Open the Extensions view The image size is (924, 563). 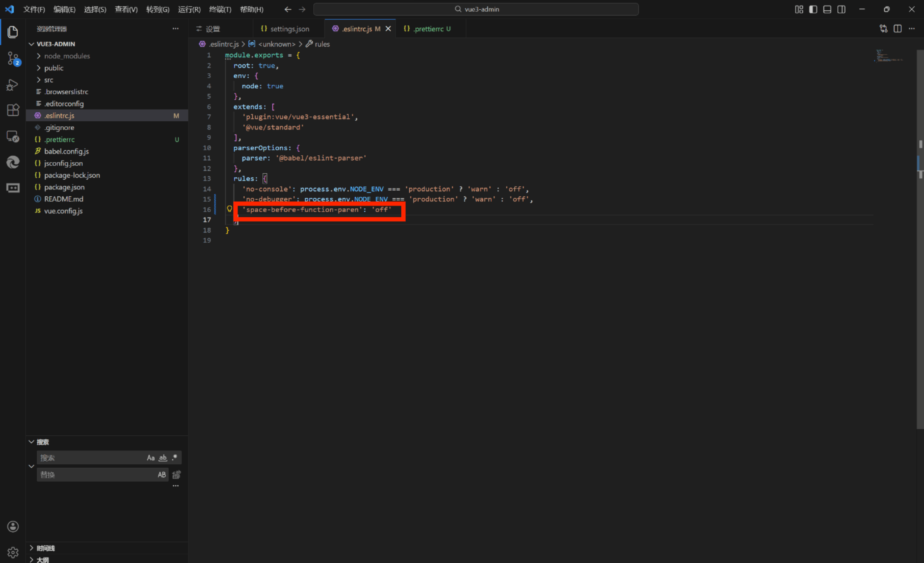(x=13, y=110)
